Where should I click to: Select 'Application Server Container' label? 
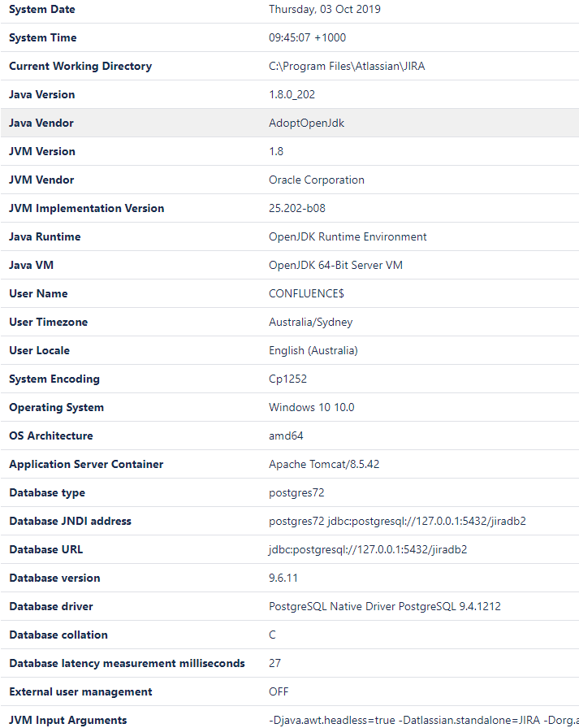86,464
